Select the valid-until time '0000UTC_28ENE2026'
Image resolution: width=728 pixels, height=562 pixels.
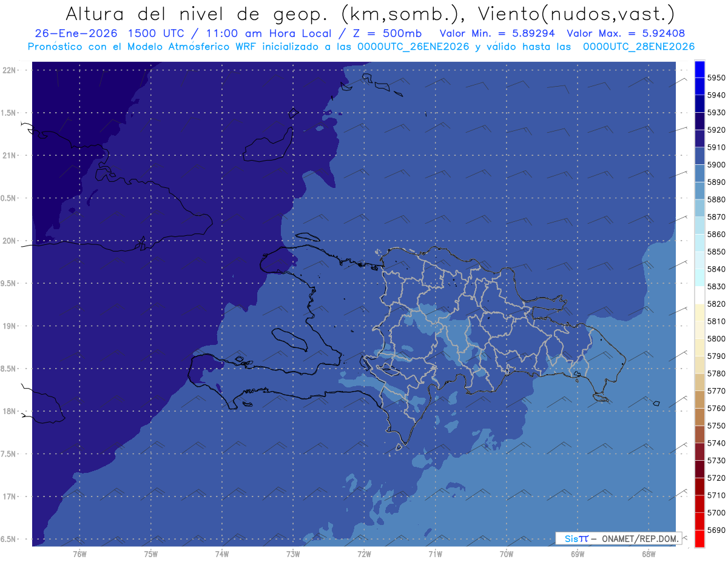click(x=639, y=47)
